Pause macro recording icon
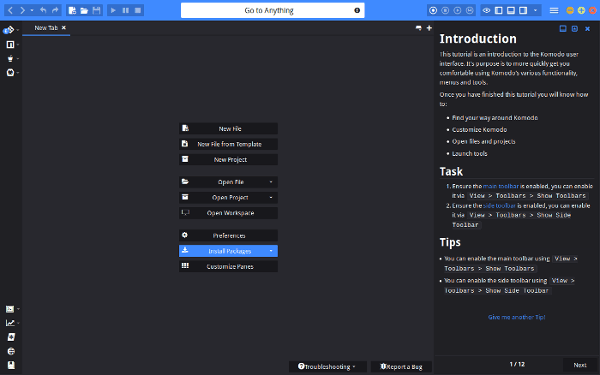This screenshot has width=600, height=375. coord(445,10)
